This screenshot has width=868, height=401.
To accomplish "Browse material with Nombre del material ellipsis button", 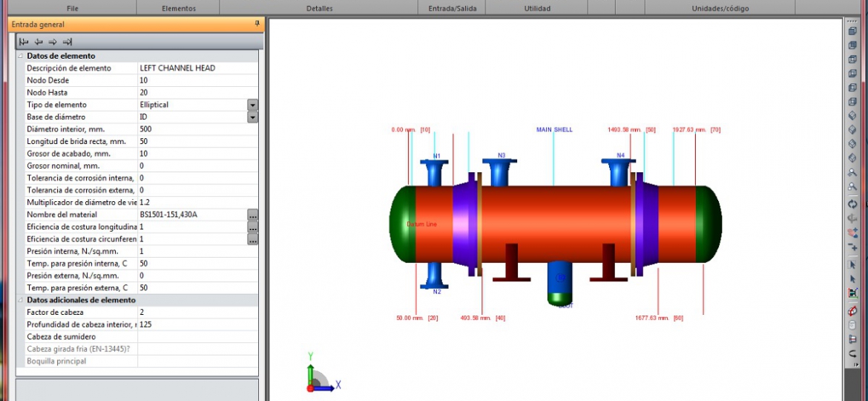I will (252, 215).
